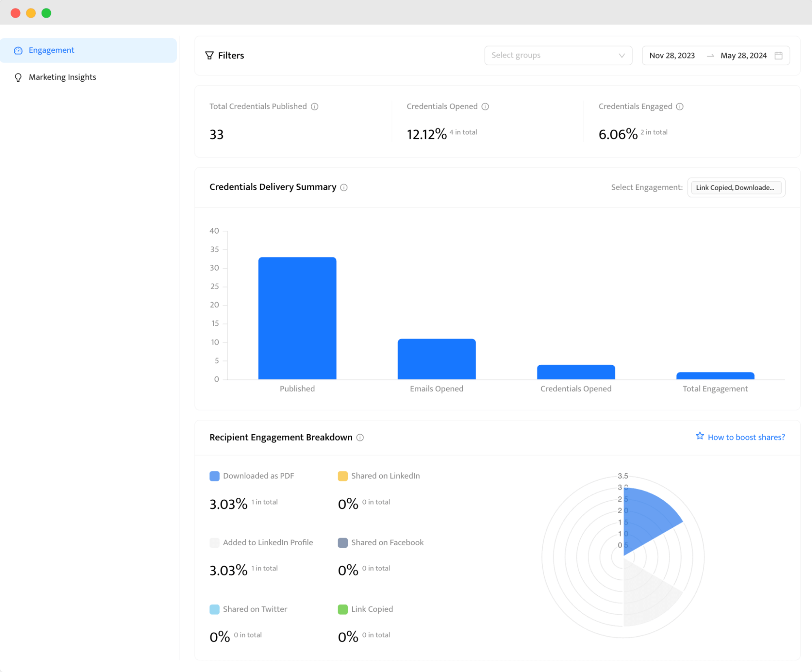Screen dimensions: 812x672
Task: Click the Filters heading text
Action: pos(231,56)
